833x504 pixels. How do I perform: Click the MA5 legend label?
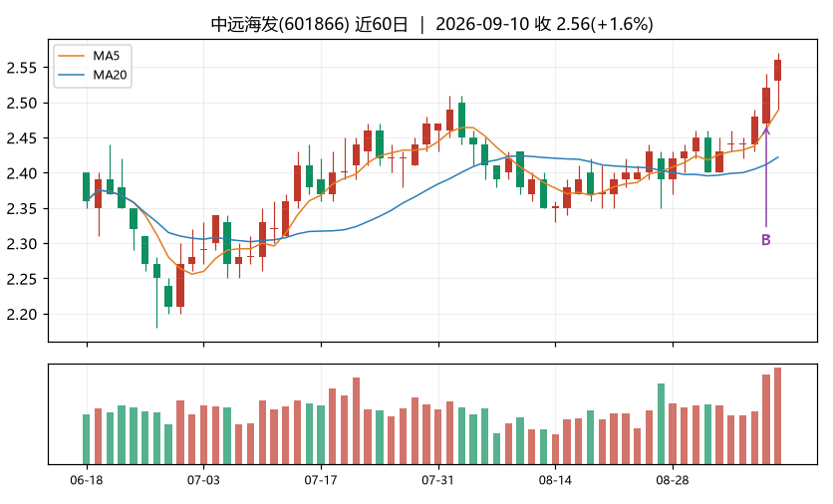pos(107,56)
